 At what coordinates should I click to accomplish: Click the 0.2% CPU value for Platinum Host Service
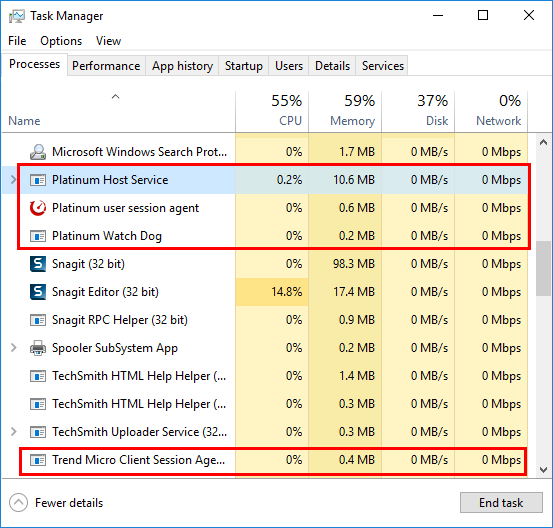pyautogui.click(x=289, y=180)
